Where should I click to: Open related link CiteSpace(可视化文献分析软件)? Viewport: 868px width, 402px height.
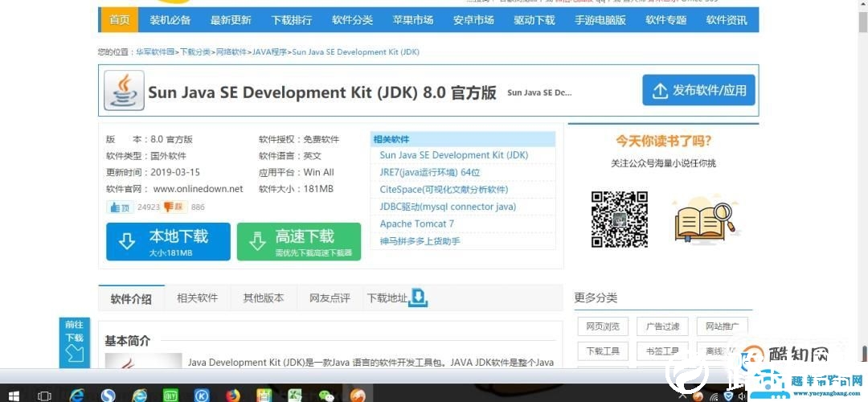tap(444, 190)
